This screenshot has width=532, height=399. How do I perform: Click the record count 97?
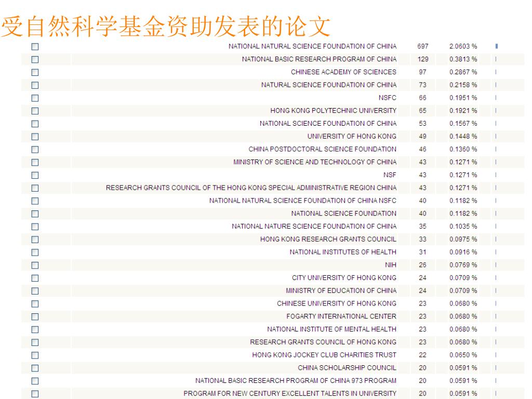(422, 72)
